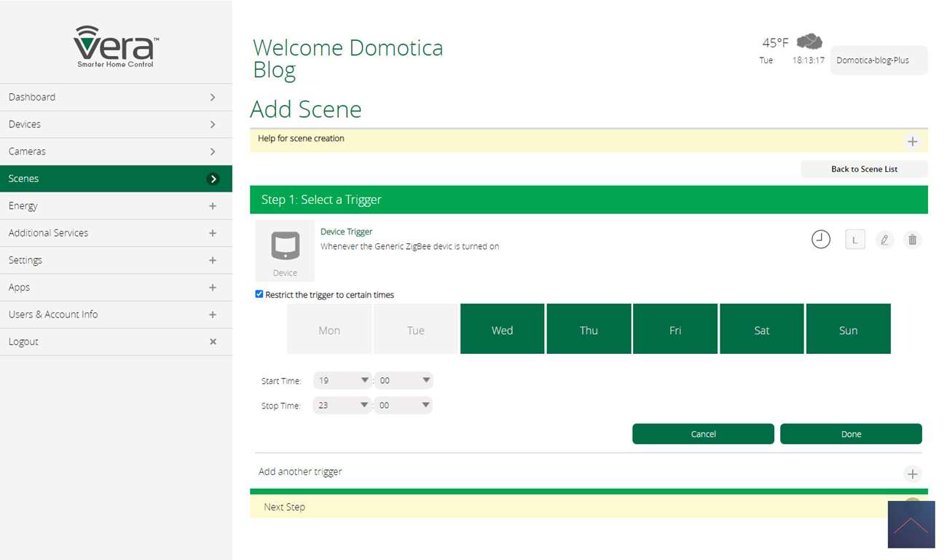The image size is (947, 560).
Task: Uncheck Restrict the trigger to certain times
Action: (259, 294)
